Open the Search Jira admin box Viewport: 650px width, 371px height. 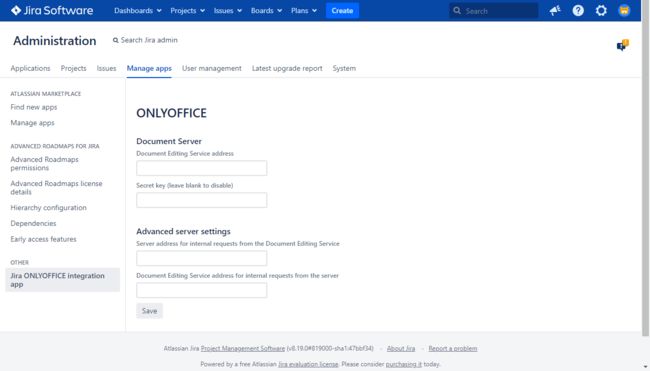click(145, 40)
